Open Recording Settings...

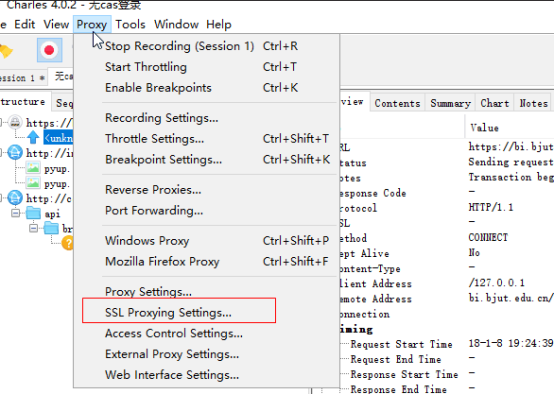tap(206, 118)
